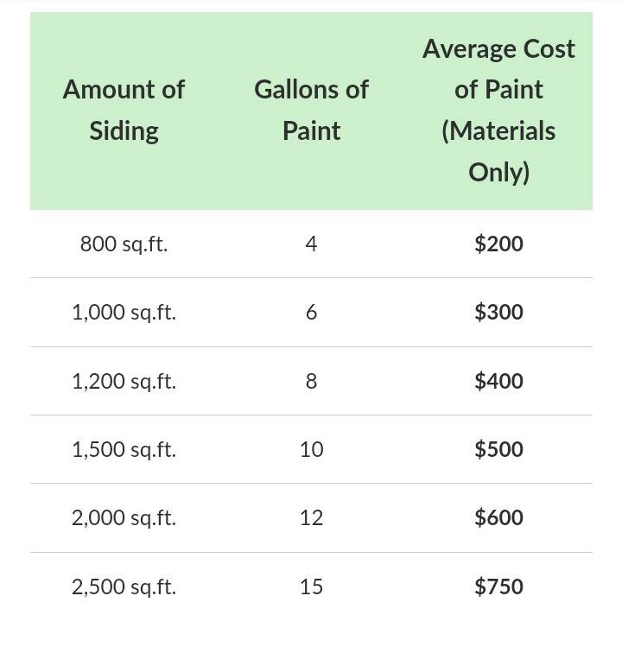Click the 8 gallons cell
The height and width of the screenshot is (672, 622).
click(x=311, y=381)
